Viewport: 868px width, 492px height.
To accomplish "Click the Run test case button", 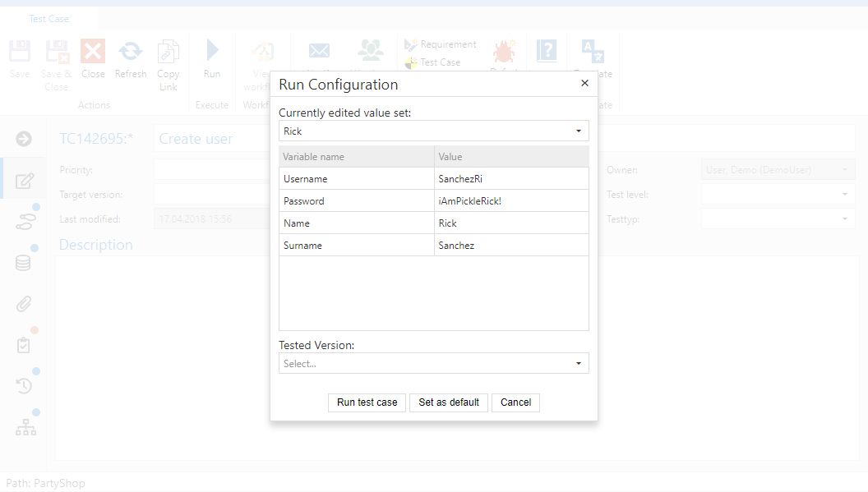I will pos(367,402).
